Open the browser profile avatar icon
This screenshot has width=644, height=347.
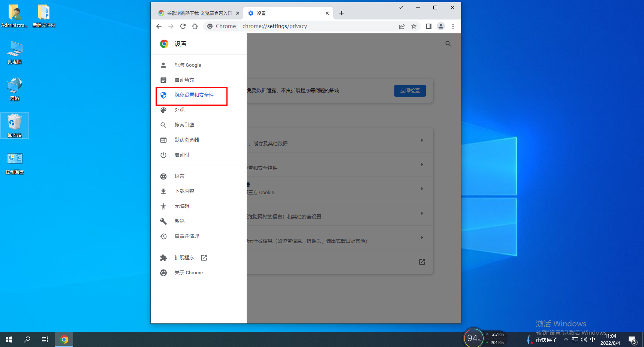(x=441, y=26)
